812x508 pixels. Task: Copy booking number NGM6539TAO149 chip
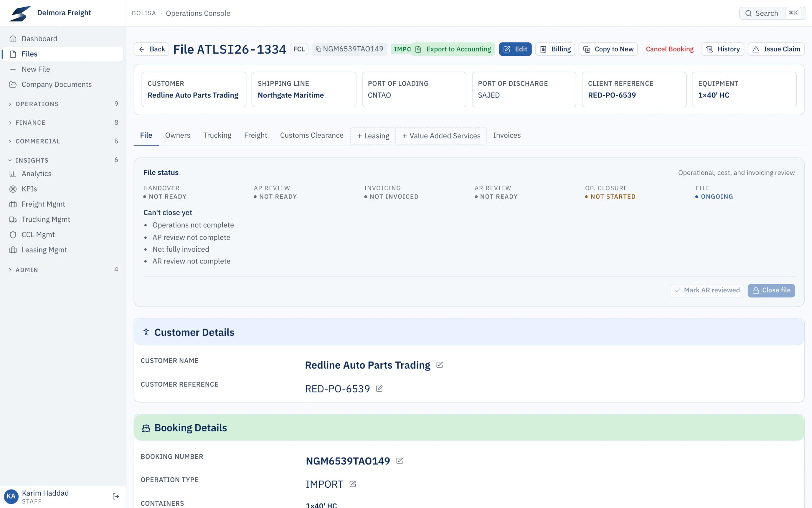click(349, 49)
